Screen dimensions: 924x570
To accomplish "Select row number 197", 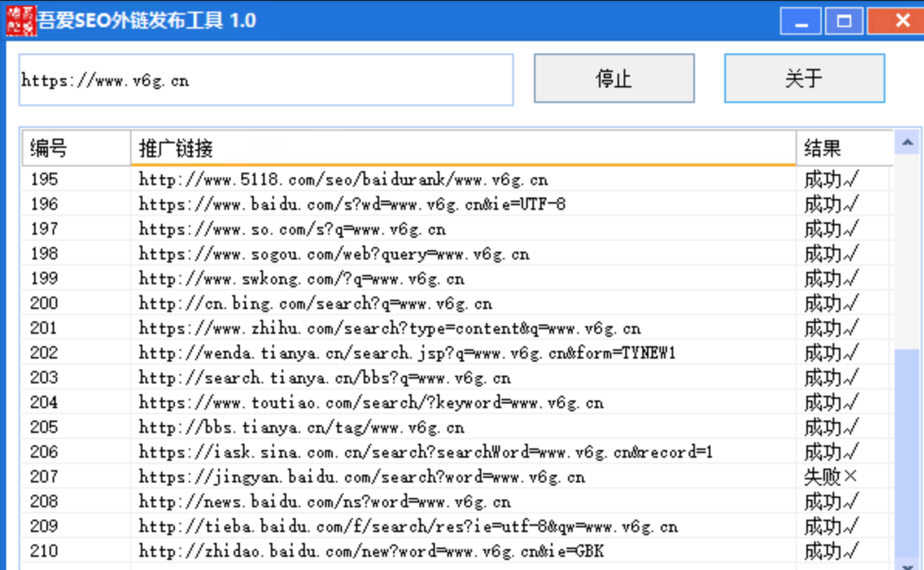I will tap(44, 228).
